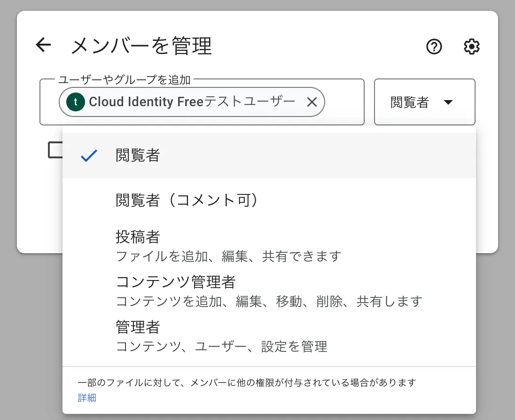Pick the コンテンツ管理者 role
The image size is (515, 420).
175,282
